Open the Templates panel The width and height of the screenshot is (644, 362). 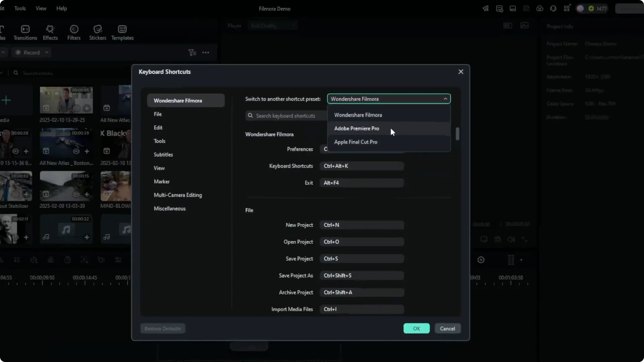pos(122,32)
